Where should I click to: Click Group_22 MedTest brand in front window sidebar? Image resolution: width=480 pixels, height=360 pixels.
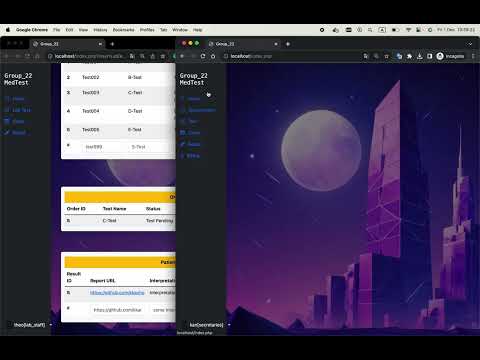coord(193,79)
